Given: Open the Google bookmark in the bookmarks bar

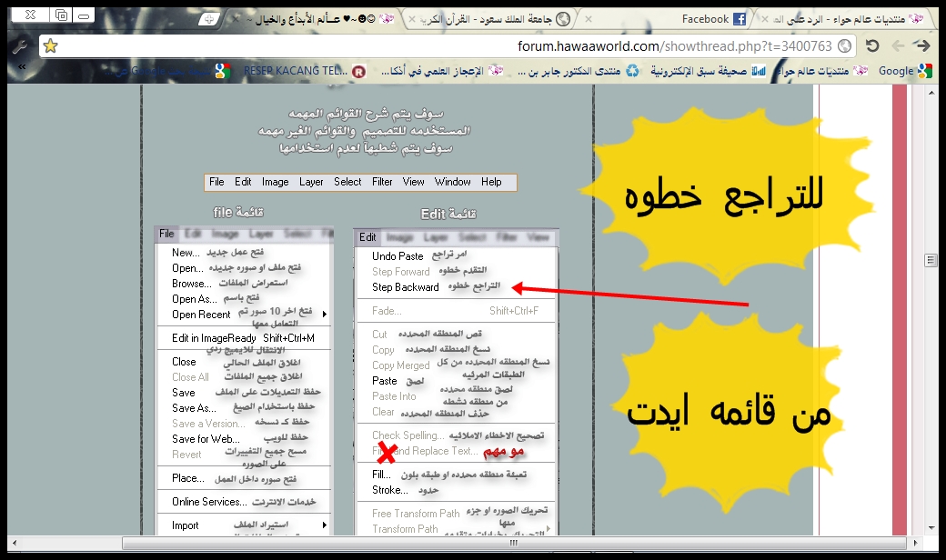Looking at the screenshot, I should tap(904, 71).
